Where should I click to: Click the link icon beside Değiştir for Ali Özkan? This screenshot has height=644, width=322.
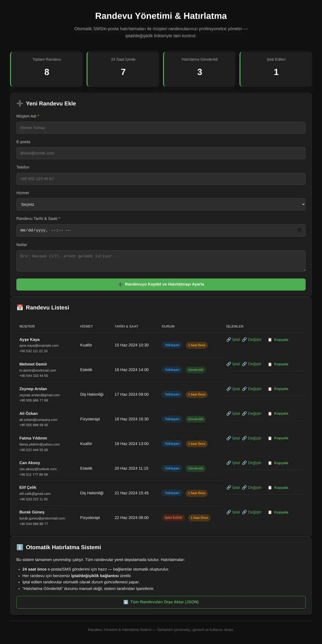point(244,414)
